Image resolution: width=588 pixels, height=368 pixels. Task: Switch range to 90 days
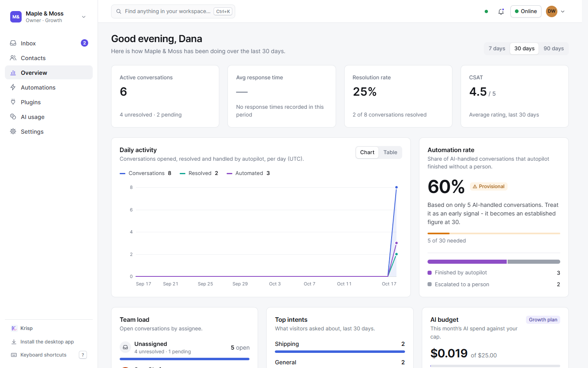554,48
